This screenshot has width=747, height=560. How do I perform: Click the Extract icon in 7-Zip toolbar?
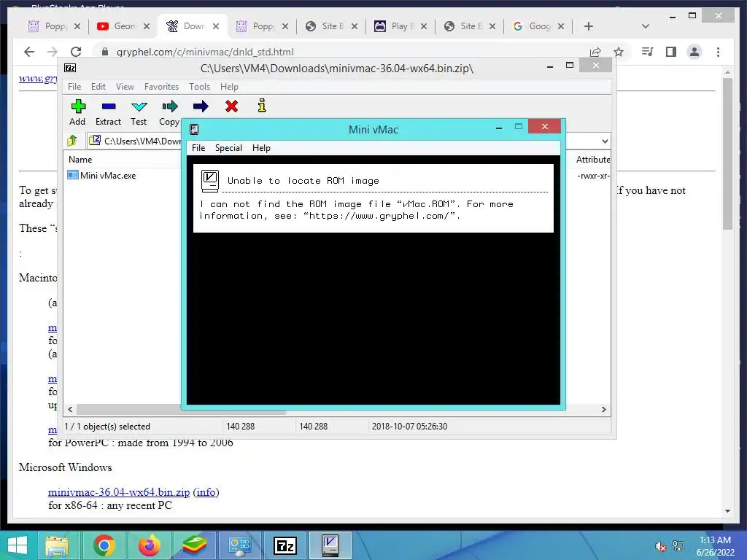click(x=109, y=106)
